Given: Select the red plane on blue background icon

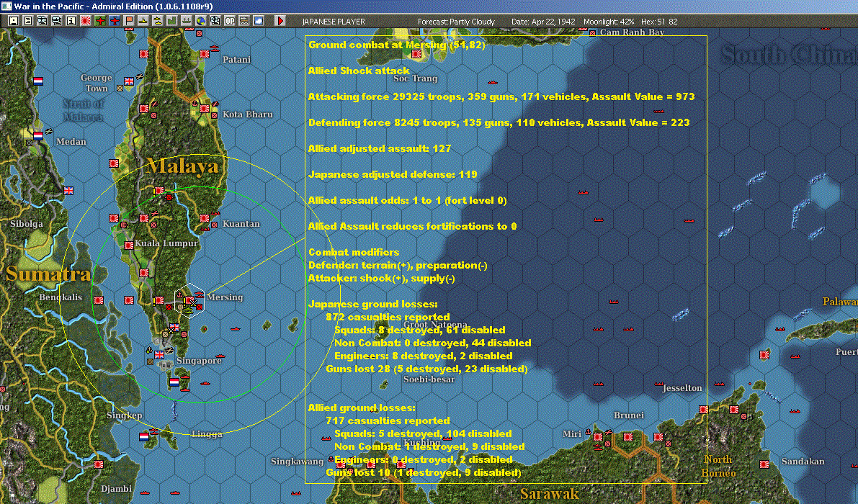Looking at the screenshot, I should click(x=115, y=21).
